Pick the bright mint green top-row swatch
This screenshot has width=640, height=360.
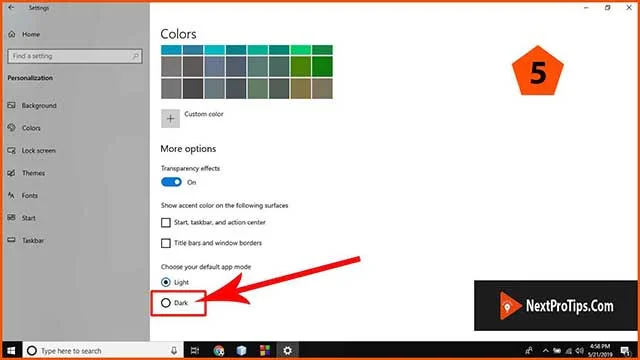click(x=301, y=50)
